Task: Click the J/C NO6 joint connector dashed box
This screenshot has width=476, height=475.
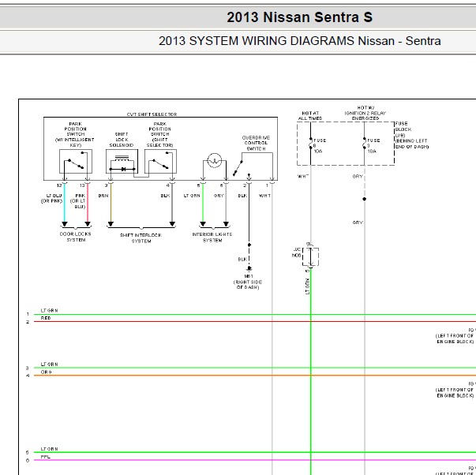Action: [x=310, y=256]
